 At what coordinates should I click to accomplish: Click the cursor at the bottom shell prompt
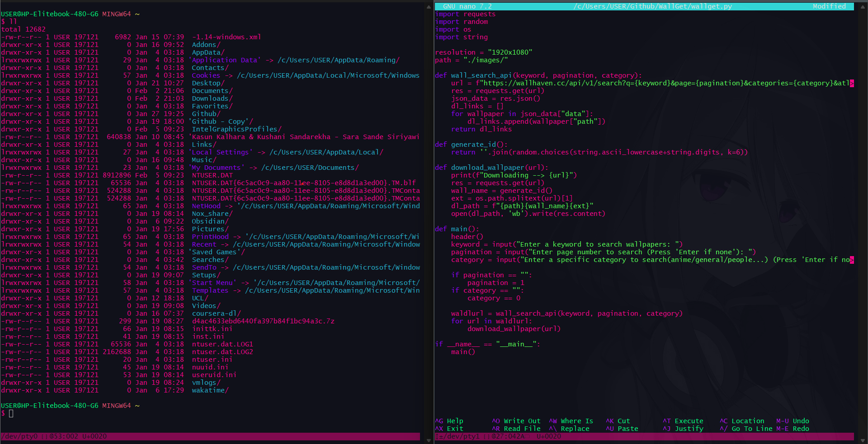[11, 413]
